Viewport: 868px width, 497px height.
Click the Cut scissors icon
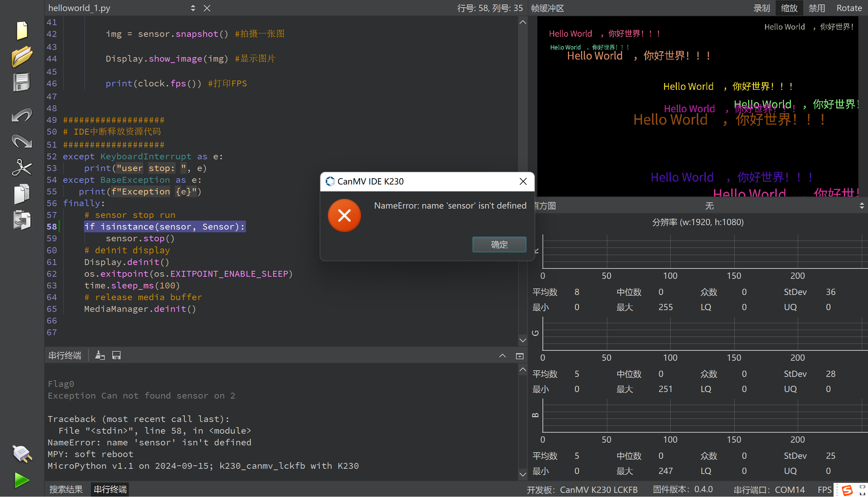click(22, 168)
